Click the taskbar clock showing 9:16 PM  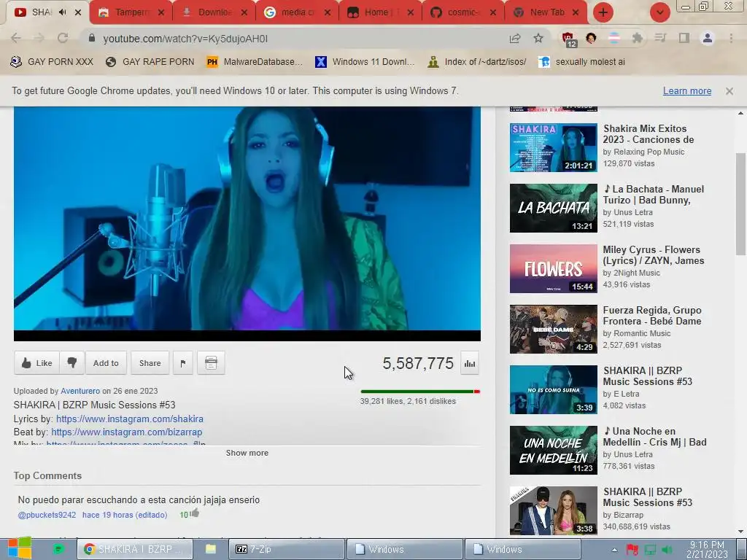pos(707,549)
